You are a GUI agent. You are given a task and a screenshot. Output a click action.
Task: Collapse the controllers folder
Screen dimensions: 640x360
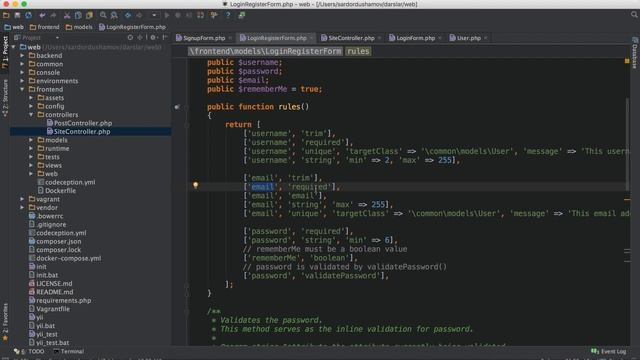coord(31,115)
